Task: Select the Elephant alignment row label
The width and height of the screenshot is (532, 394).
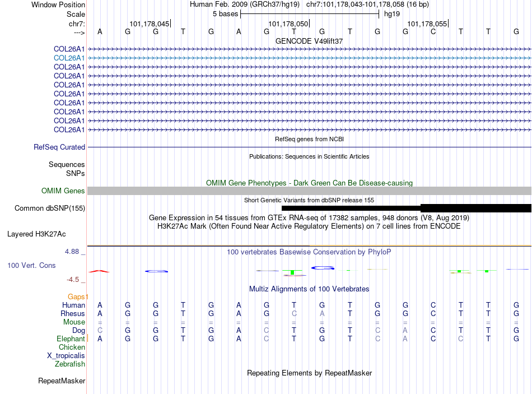Action: [71, 339]
